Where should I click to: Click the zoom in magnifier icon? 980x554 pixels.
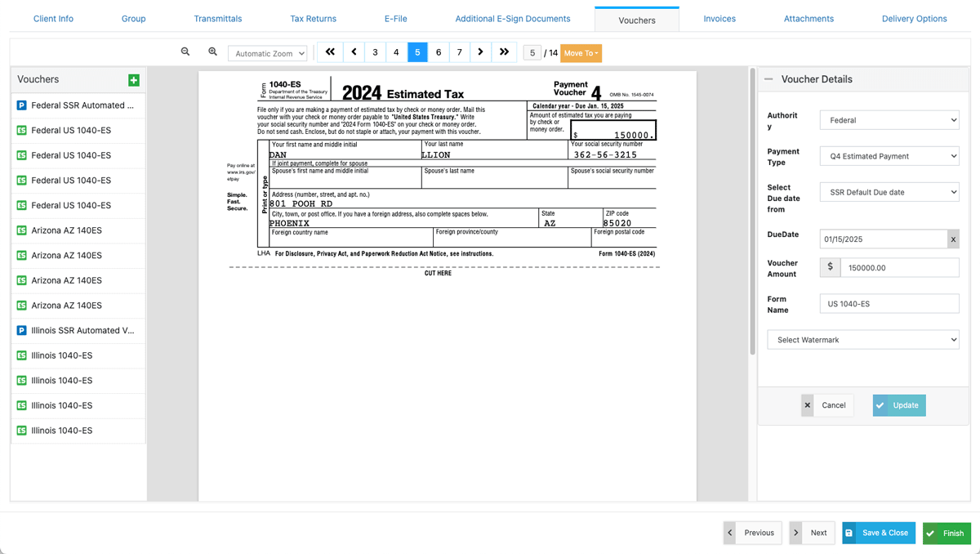[x=212, y=52]
